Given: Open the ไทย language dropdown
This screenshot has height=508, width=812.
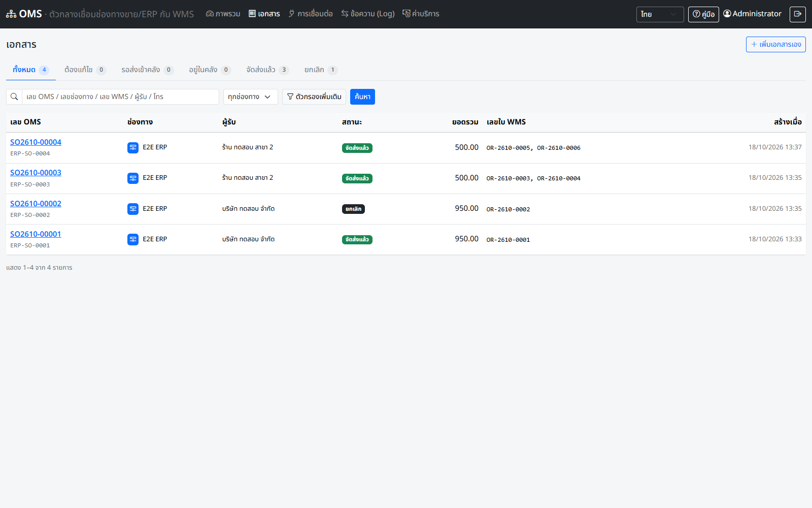Looking at the screenshot, I should [660, 14].
